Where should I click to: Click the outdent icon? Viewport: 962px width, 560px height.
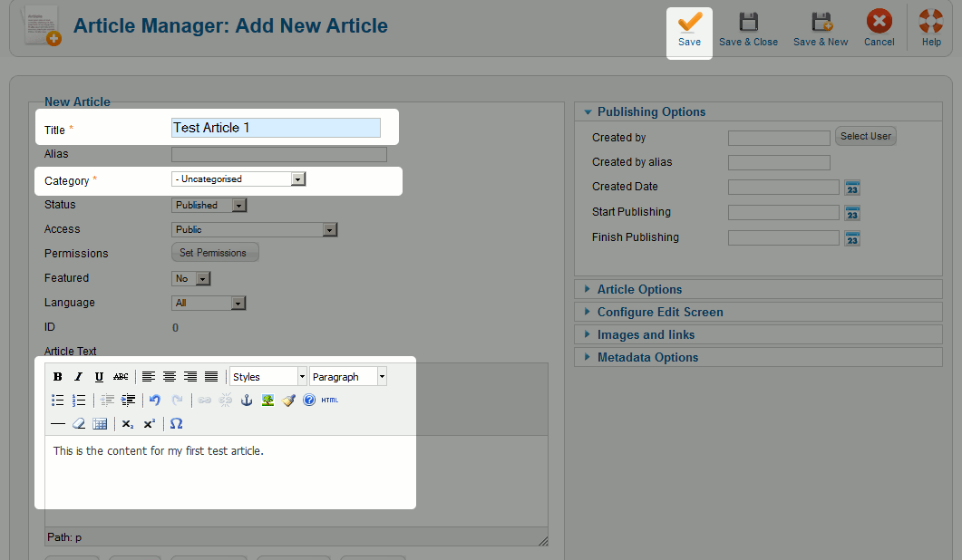coord(107,401)
